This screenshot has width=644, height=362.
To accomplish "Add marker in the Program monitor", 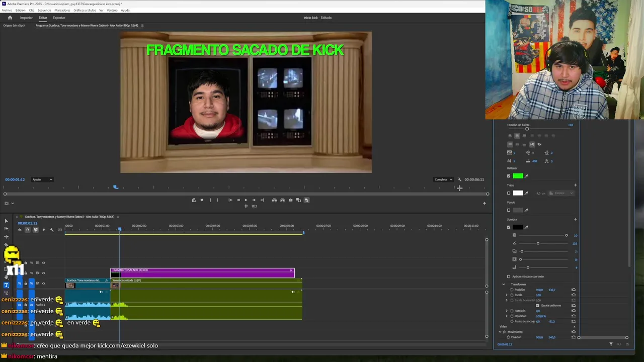I will point(202,200).
